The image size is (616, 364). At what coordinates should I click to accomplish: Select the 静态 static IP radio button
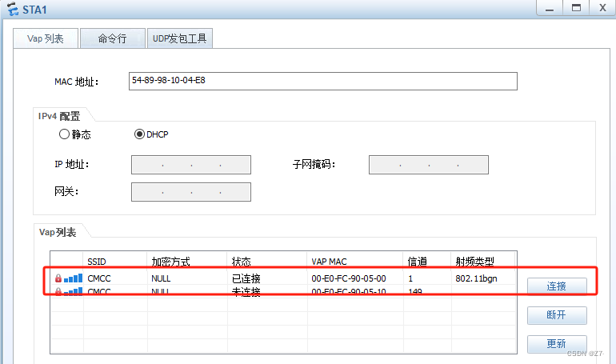point(65,134)
